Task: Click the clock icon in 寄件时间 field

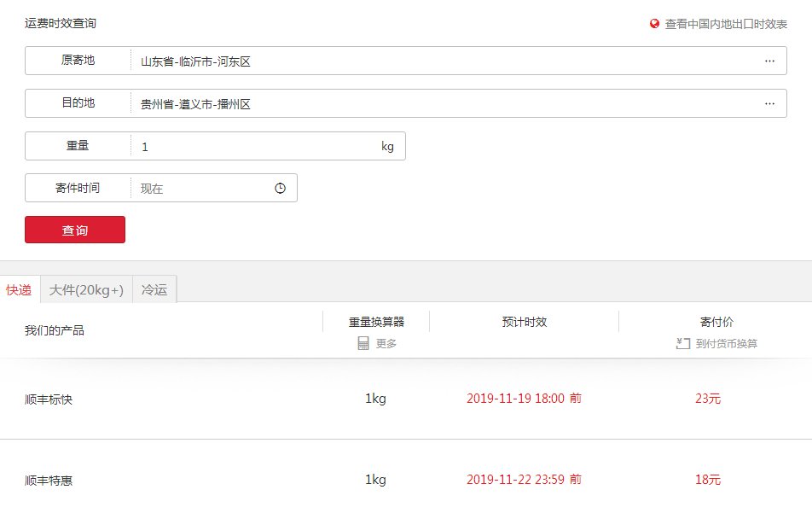Action: [280, 189]
